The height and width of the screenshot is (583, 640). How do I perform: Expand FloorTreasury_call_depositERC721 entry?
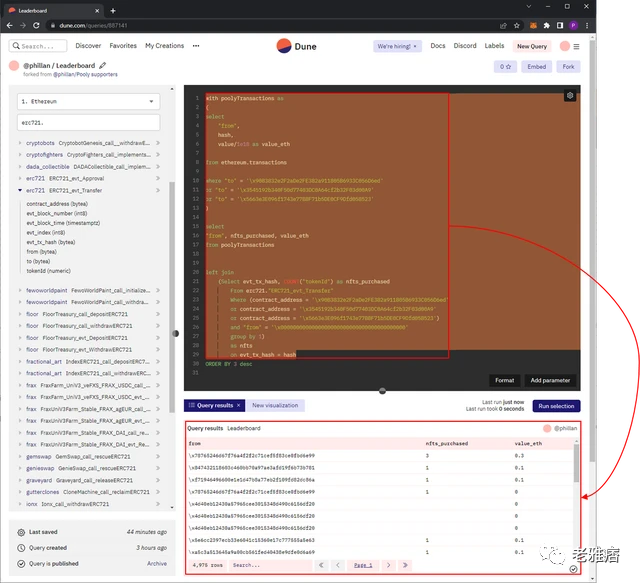20,314
